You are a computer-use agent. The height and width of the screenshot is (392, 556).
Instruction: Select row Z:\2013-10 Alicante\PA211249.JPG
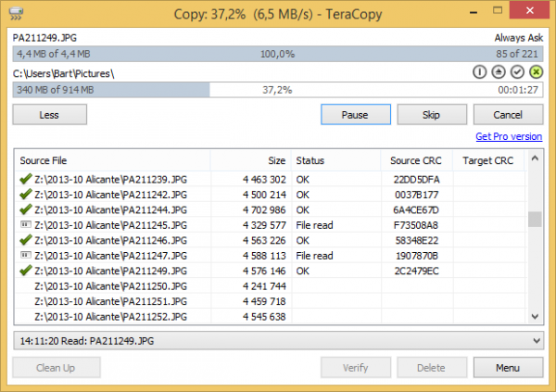tap(271, 271)
